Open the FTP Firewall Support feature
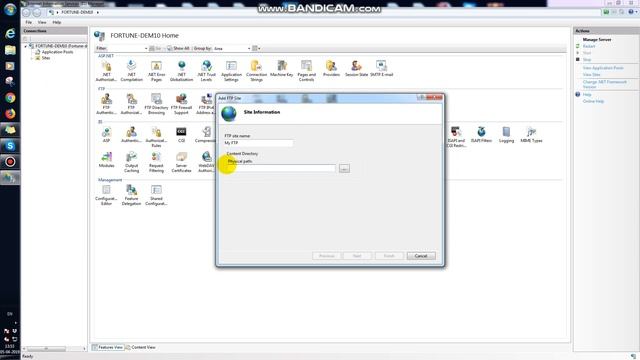The width and height of the screenshot is (640, 360). [181, 104]
